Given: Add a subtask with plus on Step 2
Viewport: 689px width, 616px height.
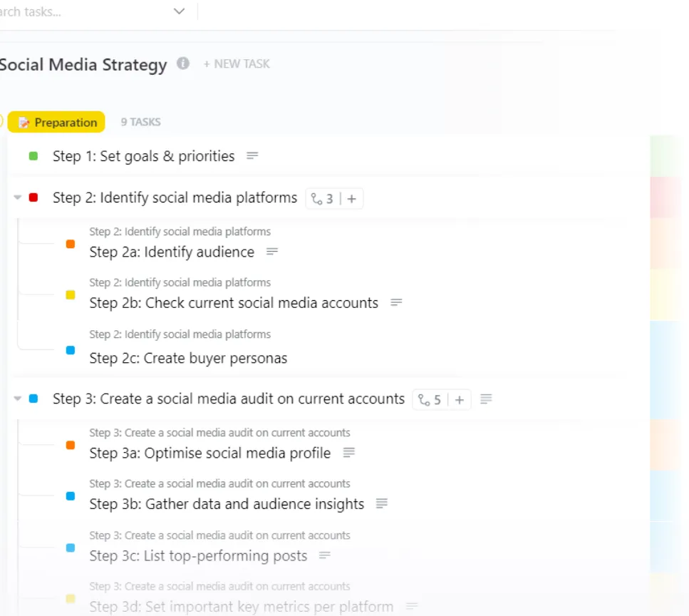Looking at the screenshot, I should click(351, 199).
